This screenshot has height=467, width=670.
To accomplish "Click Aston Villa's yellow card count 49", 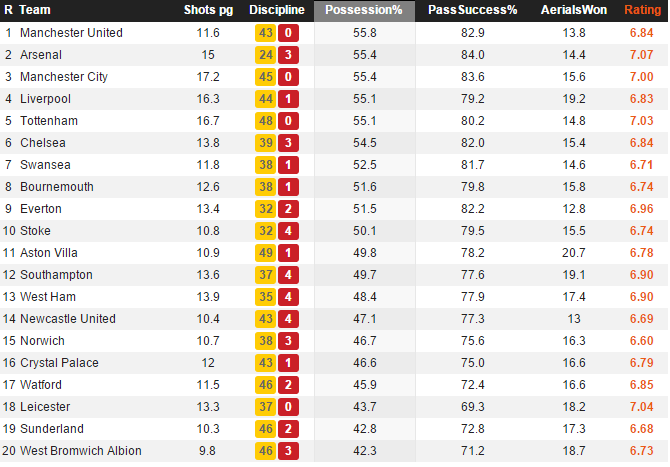I will pyautogui.click(x=265, y=253).
